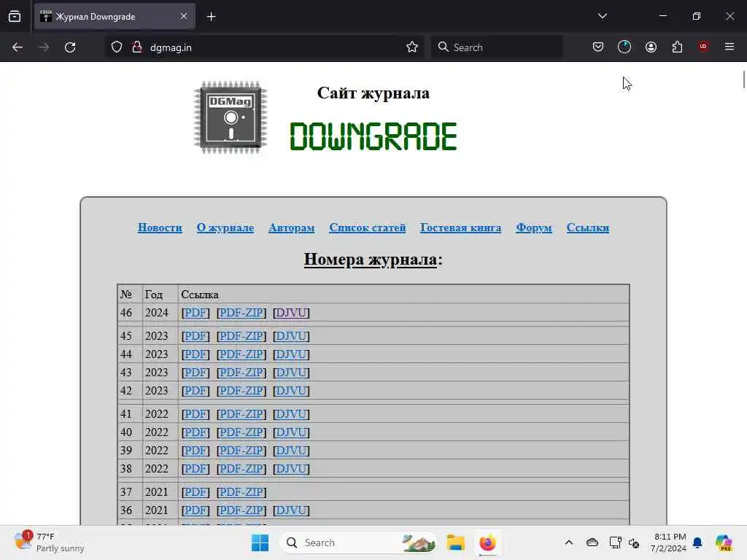Open the clock showing 8:11 PM
The width and height of the screenshot is (747, 560).
pyautogui.click(x=668, y=542)
